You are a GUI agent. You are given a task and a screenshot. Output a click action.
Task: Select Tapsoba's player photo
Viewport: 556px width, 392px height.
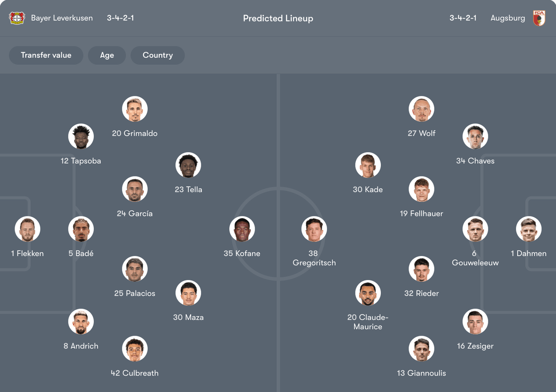(x=81, y=136)
